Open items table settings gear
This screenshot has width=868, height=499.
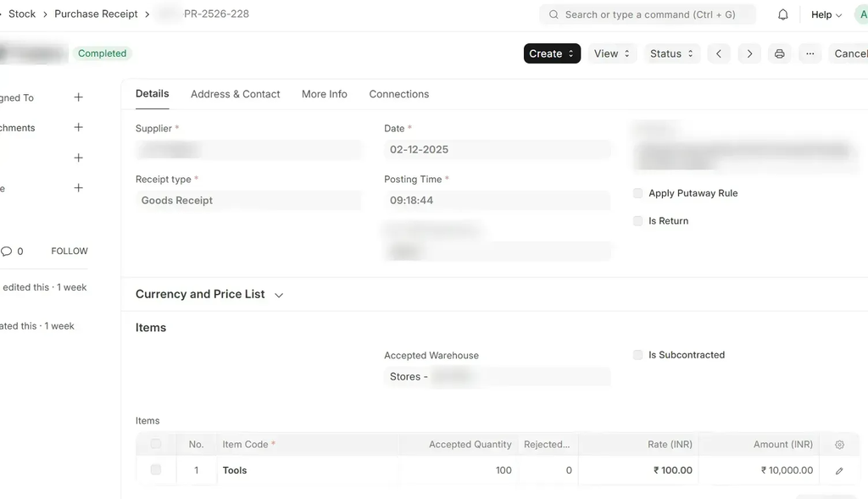pos(839,445)
